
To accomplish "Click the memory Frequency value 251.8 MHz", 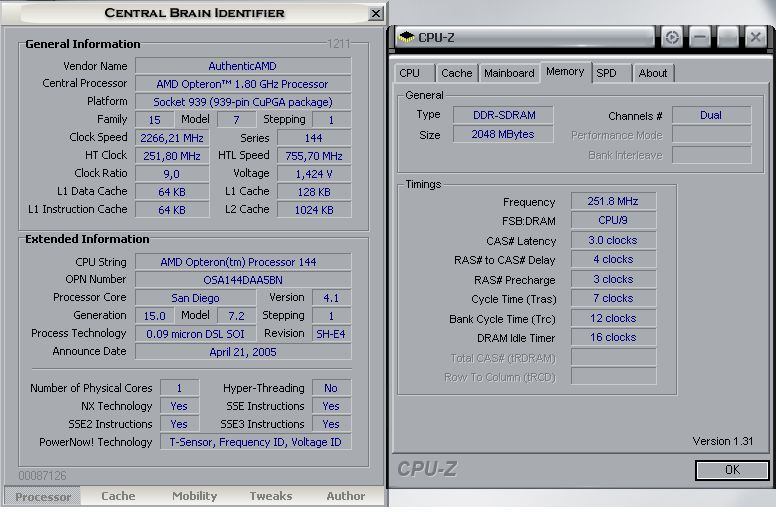I will coord(613,201).
